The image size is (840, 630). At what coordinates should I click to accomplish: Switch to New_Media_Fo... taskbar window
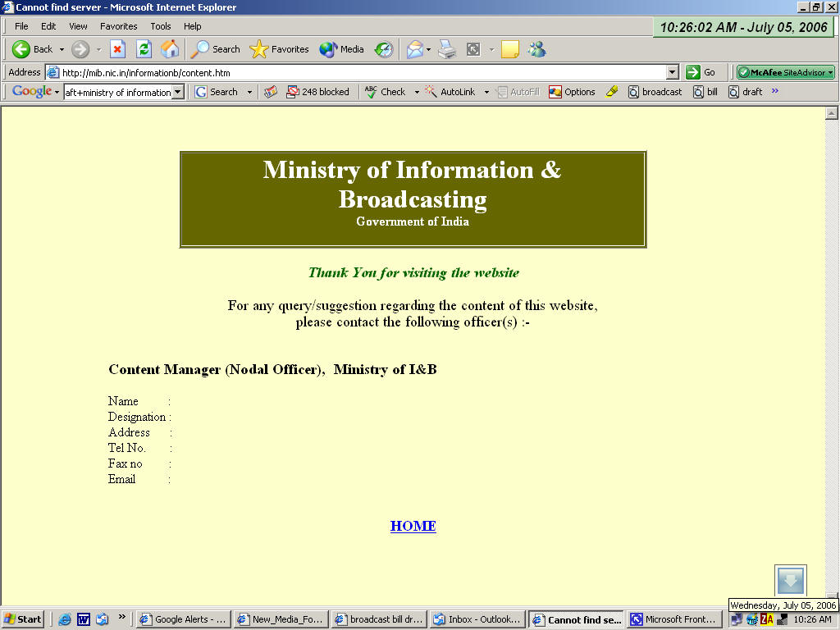[x=281, y=619]
